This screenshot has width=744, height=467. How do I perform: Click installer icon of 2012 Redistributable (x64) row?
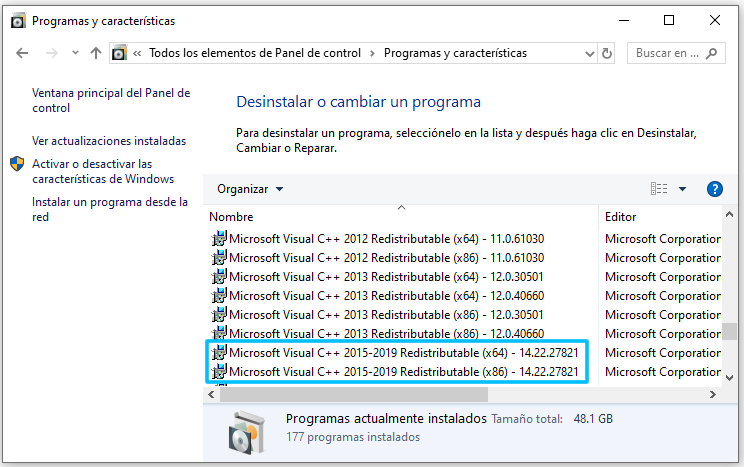coord(219,239)
